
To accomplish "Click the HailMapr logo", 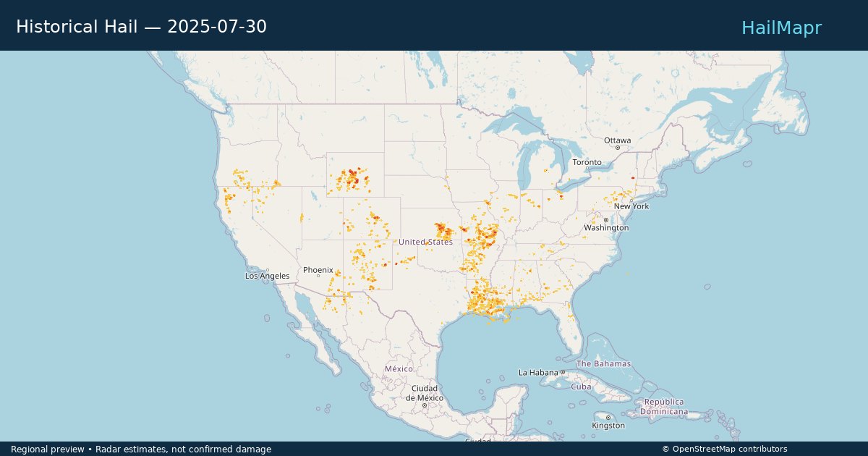I will click(781, 28).
